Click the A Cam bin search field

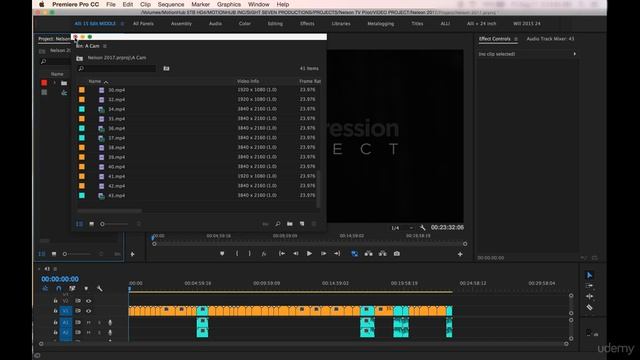pyautogui.click(x=117, y=68)
